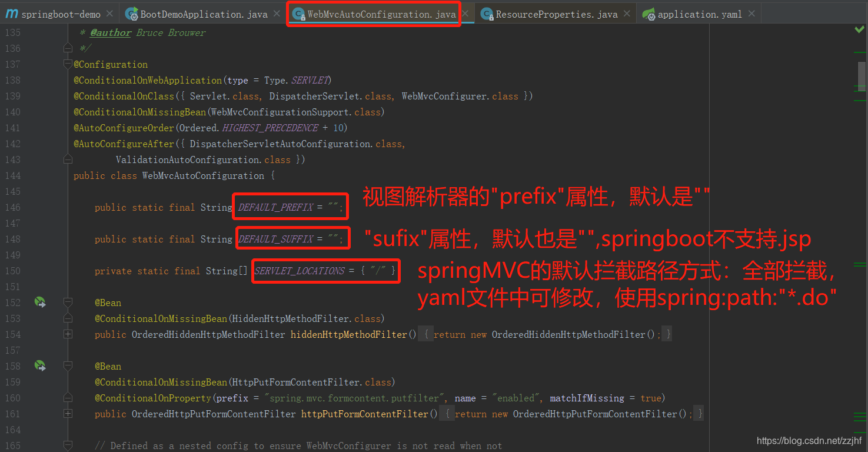Select the WebMvcAutoConfiguration.java tab
868x452 pixels.
tap(381, 14)
